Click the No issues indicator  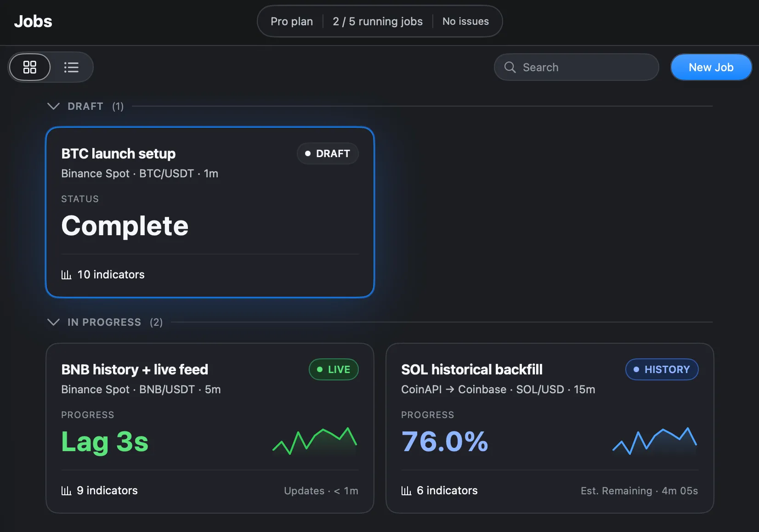(465, 21)
